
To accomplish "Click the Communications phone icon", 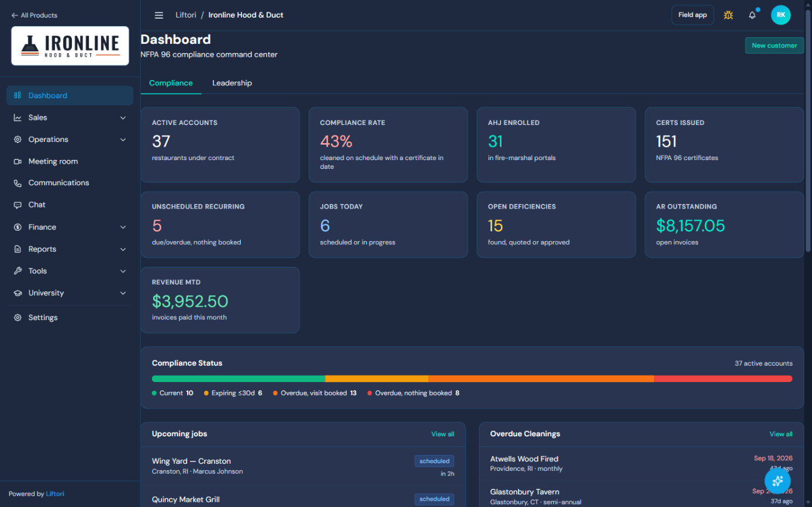I will [x=18, y=183].
